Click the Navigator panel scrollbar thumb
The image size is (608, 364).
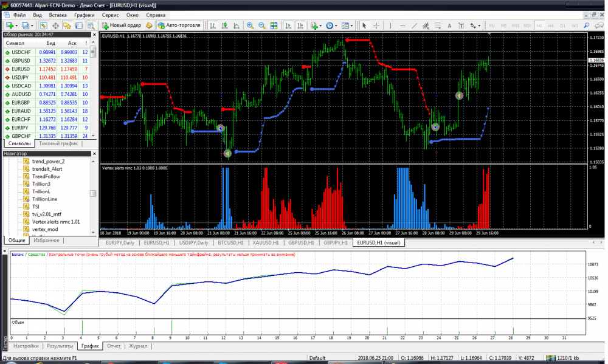point(93,194)
